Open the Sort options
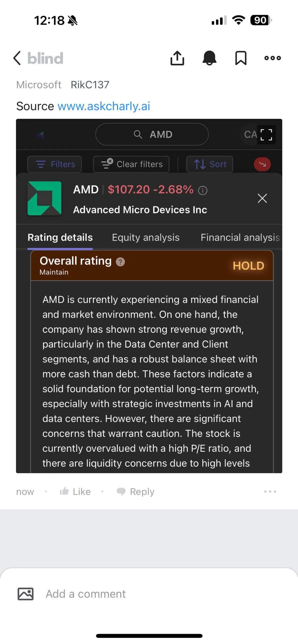 tap(210, 164)
